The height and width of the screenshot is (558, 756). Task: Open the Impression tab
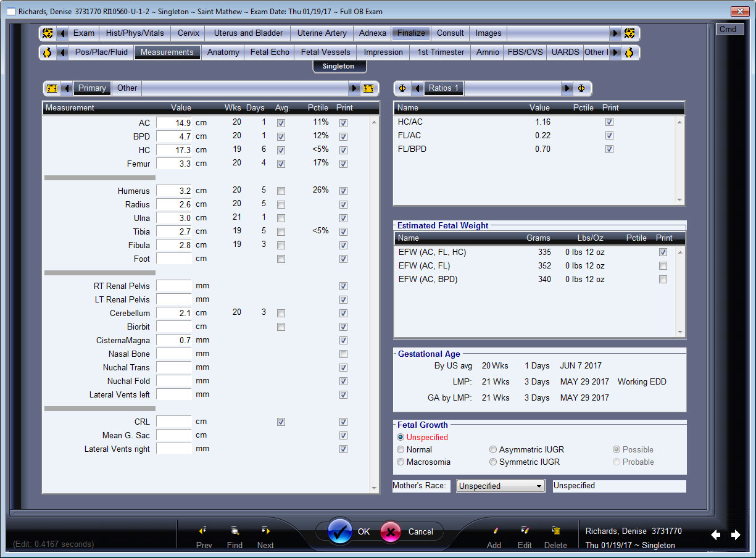point(383,52)
